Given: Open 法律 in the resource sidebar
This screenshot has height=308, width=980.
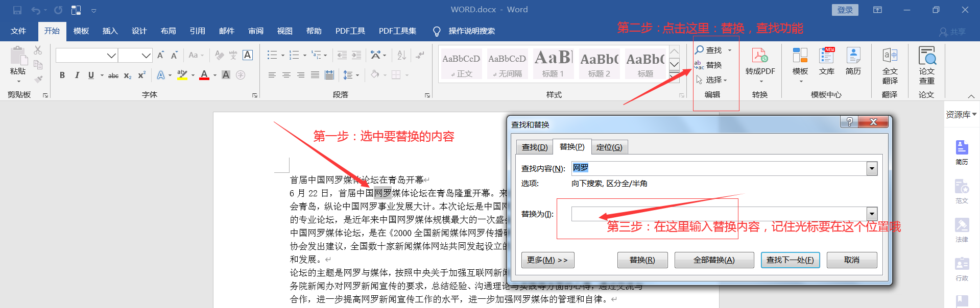Looking at the screenshot, I should pyautogui.click(x=962, y=230).
